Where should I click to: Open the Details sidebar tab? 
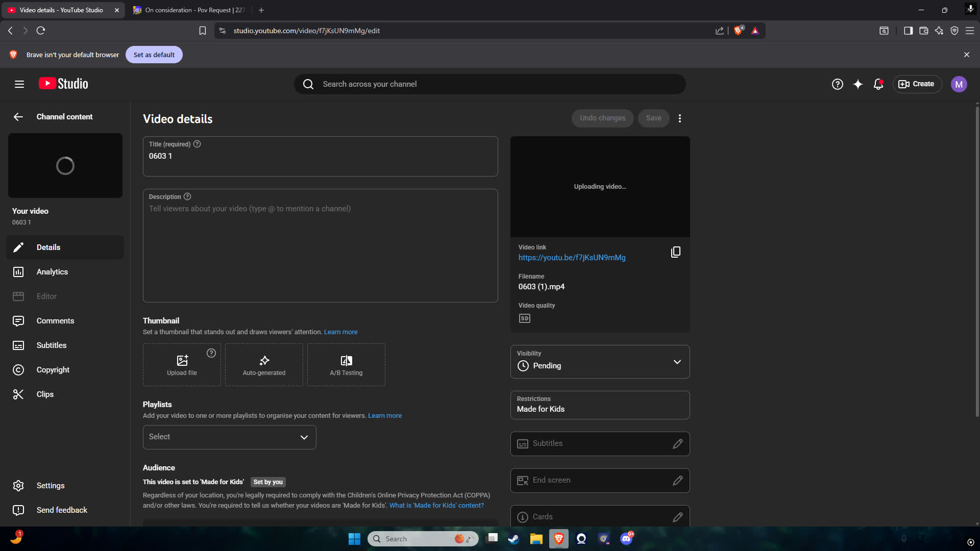pyautogui.click(x=65, y=247)
